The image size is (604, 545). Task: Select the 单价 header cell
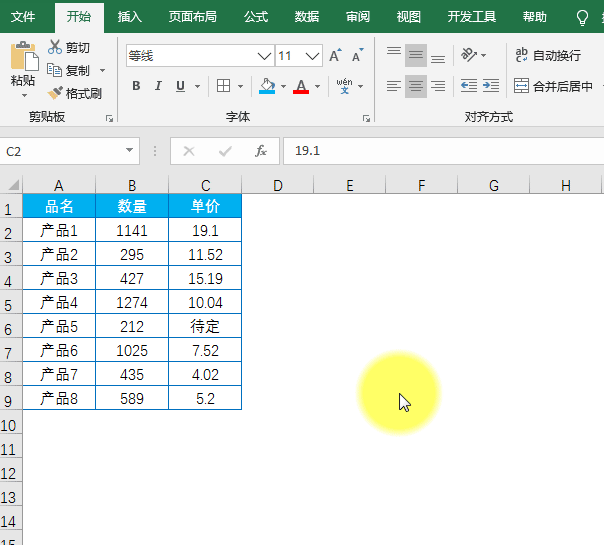point(205,206)
